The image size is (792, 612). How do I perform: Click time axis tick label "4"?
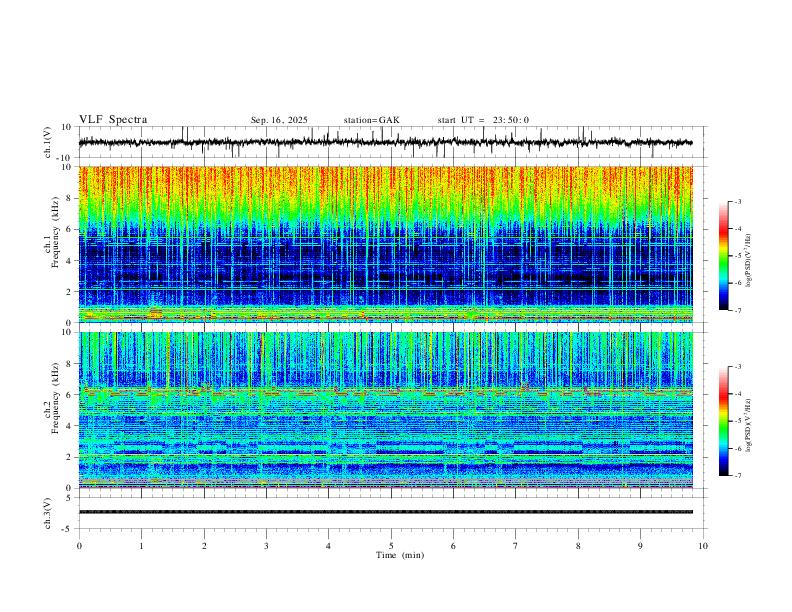pyautogui.click(x=328, y=546)
